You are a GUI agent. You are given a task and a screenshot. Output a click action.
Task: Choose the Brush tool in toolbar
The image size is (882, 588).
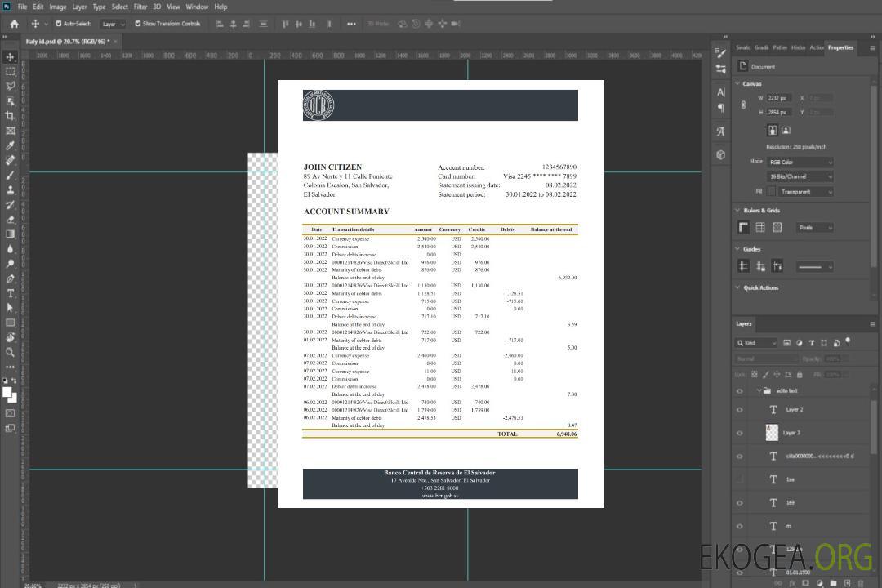click(11, 175)
